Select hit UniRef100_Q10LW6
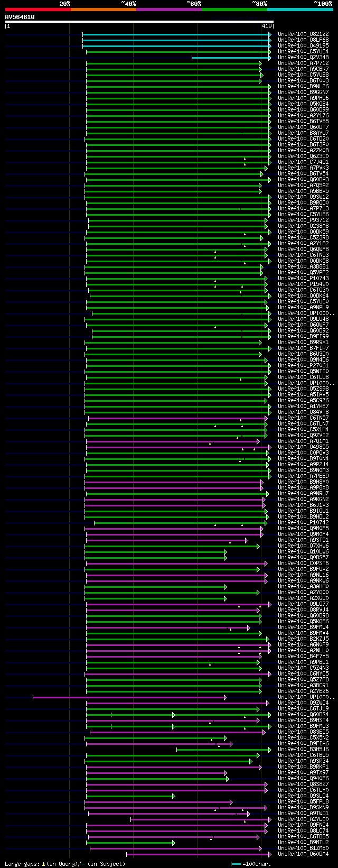Viewport: 338px width, 868px height. click(x=303, y=552)
